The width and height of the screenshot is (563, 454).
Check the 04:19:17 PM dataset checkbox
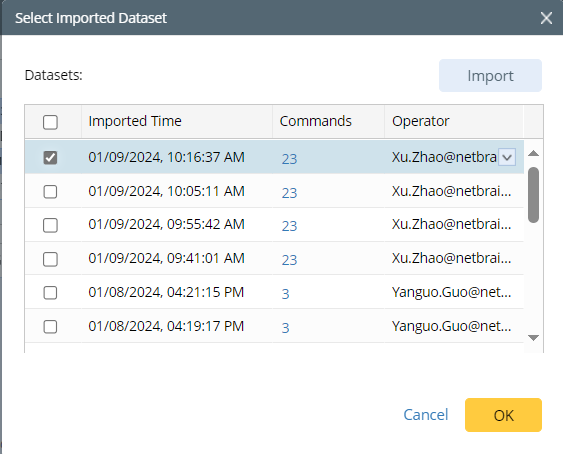[x=50, y=327]
